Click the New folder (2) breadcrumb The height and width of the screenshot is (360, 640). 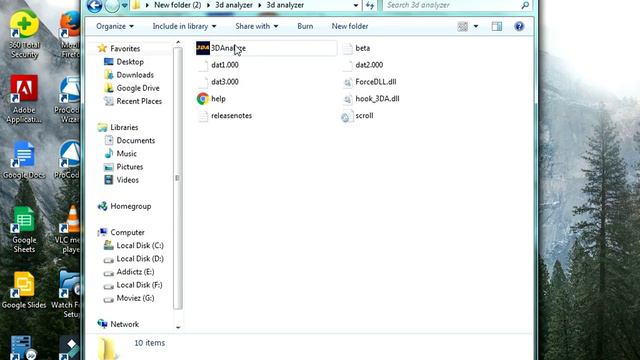point(178,5)
